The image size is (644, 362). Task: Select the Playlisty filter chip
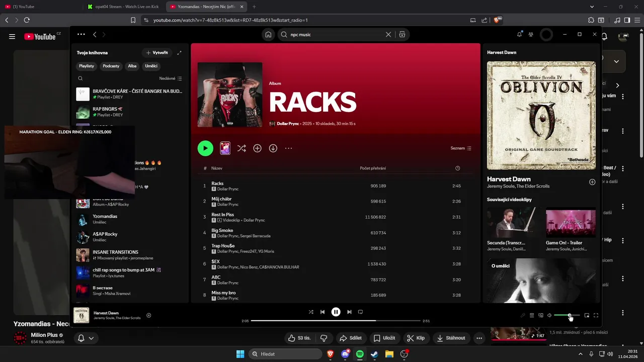tap(87, 66)
